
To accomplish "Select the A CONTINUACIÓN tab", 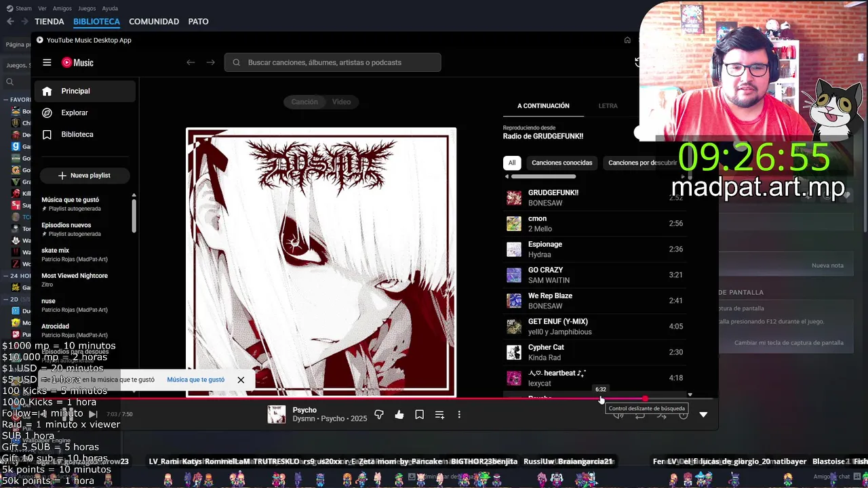I will coord(543,106).
